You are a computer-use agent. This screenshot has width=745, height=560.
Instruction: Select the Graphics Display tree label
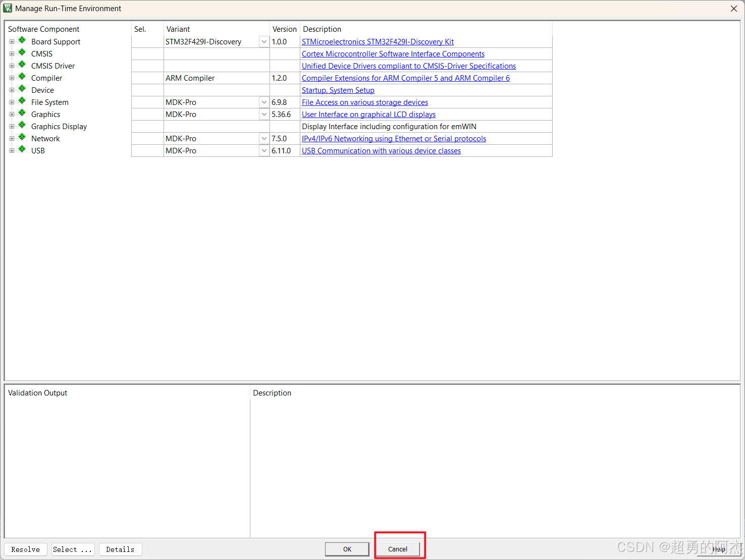point(59,127)
